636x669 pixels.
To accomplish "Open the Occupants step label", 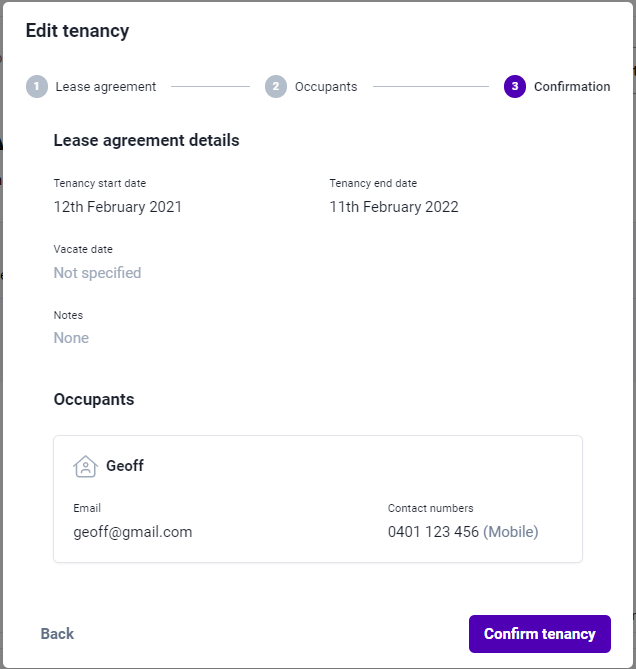I will click(x=326, y=87).
